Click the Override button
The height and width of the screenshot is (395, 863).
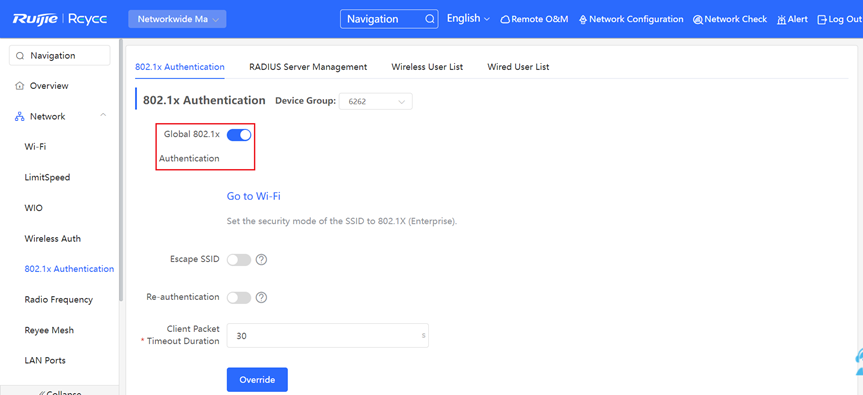[257, 380]
